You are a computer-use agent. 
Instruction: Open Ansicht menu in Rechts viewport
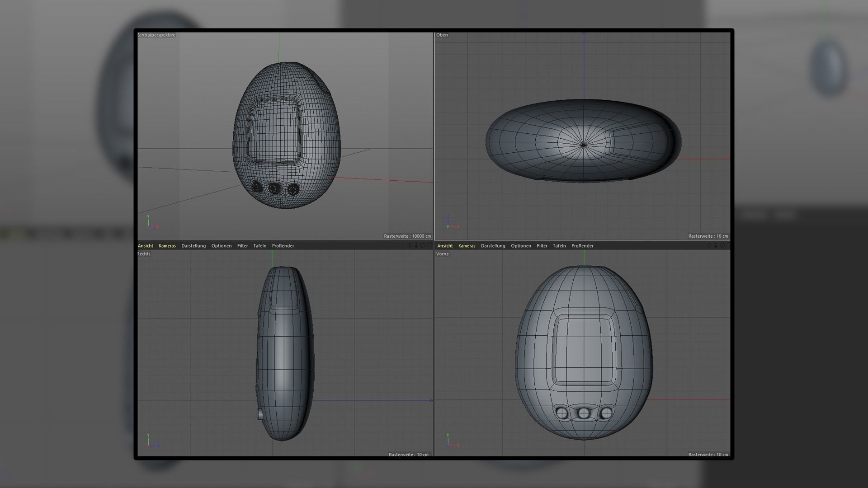tap(146, 246)
